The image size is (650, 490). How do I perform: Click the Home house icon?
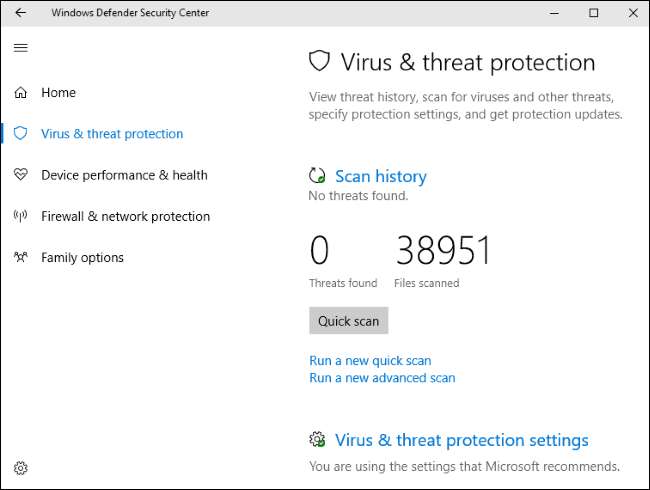[x=21, y=93]
